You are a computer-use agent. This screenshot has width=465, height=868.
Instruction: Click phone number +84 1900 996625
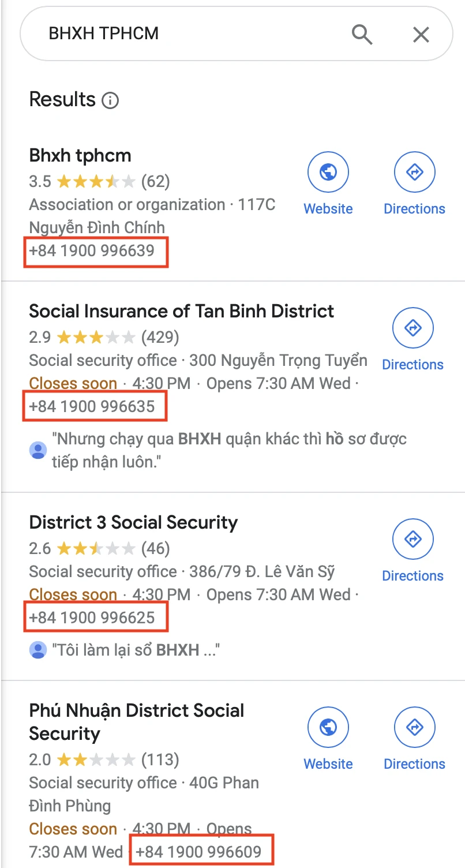click(x=92, y=618)
